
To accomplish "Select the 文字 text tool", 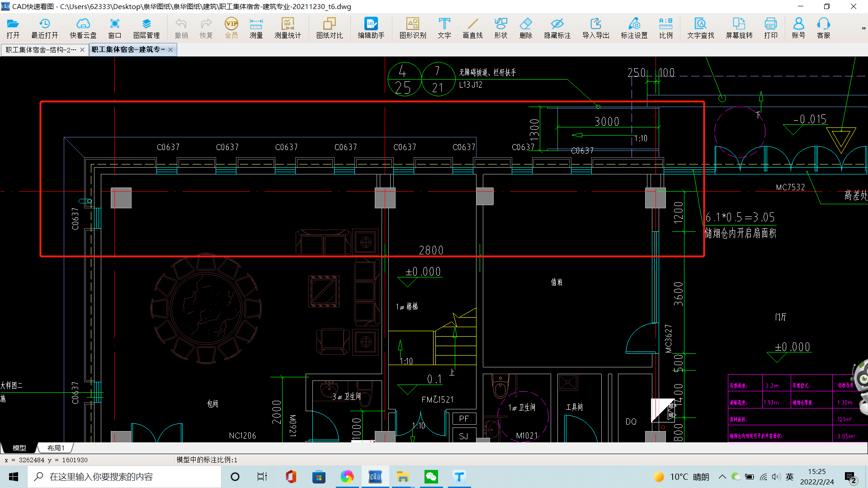I will (444, 28).
